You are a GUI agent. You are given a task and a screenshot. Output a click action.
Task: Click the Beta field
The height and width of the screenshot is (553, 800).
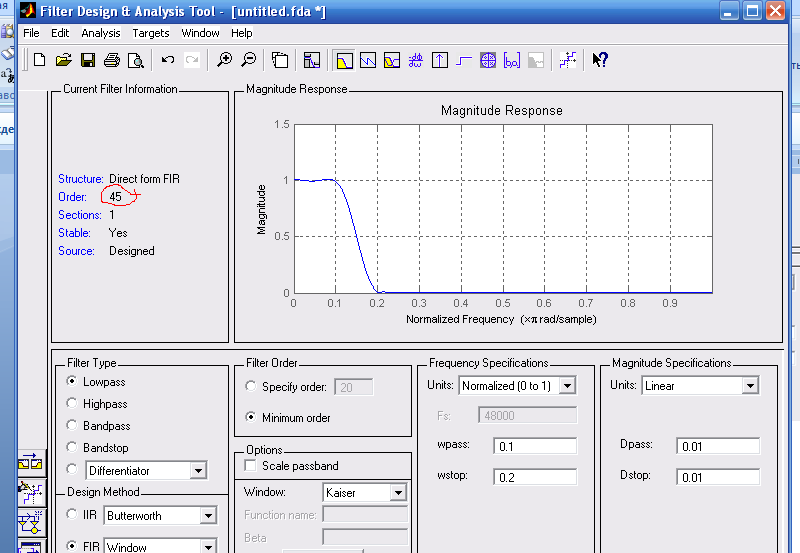[365, 537]
